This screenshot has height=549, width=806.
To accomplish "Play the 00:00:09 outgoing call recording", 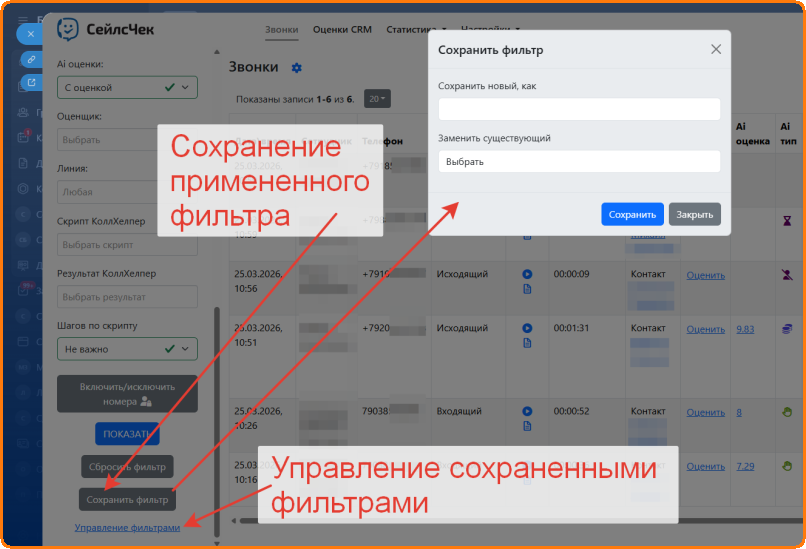I will [527, 273].
